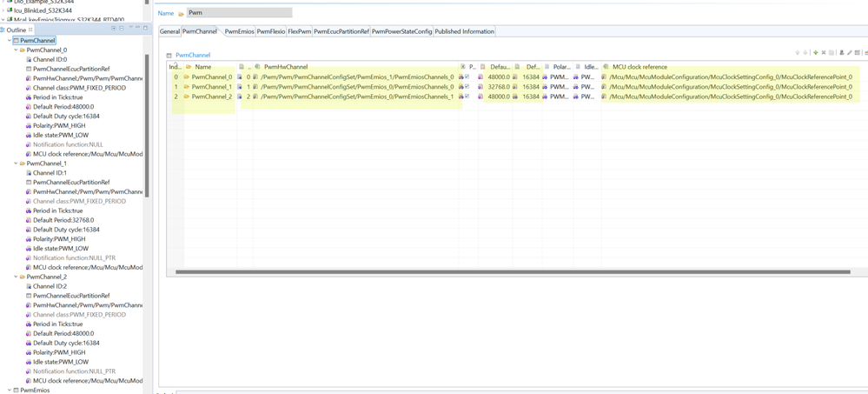Switch to the PwmEmios tab
Screen dimensions: 868x394
[x=239, y=31]
